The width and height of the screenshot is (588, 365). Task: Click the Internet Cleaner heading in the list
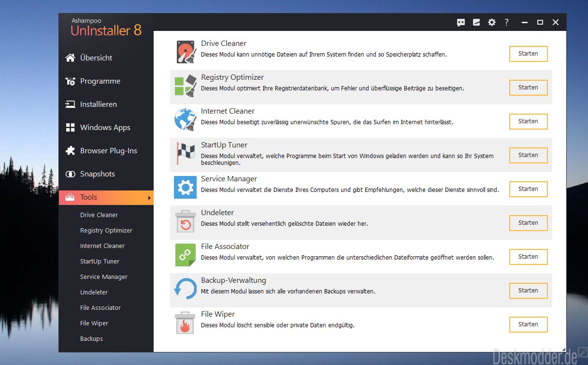click(x=228, y=111)
